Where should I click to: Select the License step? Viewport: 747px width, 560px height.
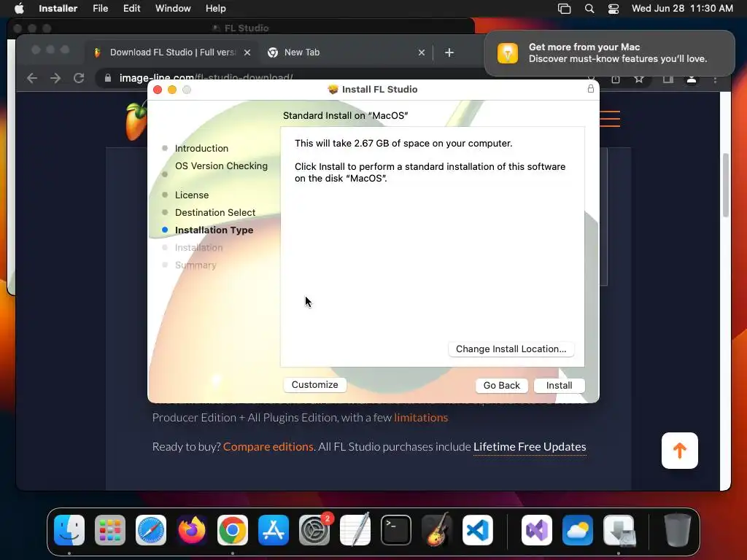pyautogui.click(x=192, y=195)
